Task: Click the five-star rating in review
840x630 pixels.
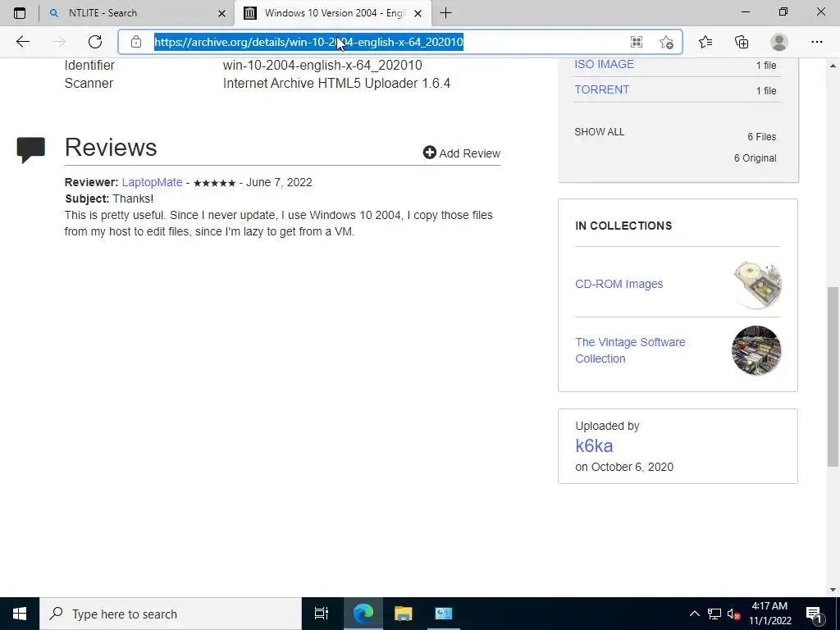Action: click(214, 183)
